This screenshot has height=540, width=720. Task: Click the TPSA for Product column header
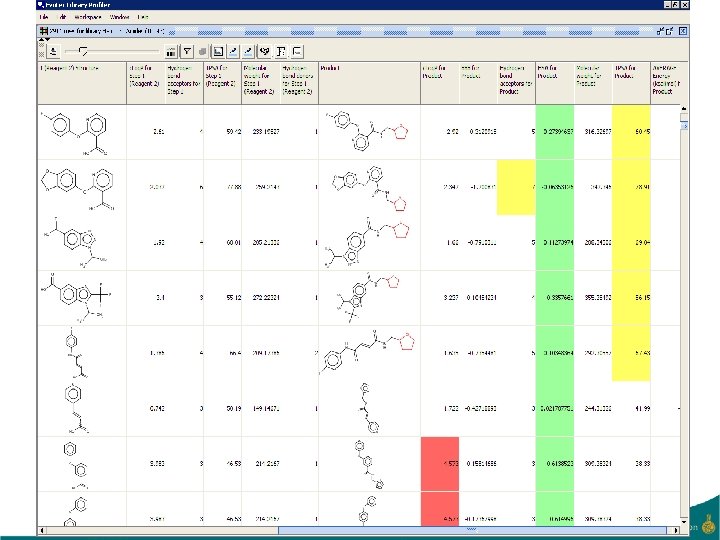631,83
